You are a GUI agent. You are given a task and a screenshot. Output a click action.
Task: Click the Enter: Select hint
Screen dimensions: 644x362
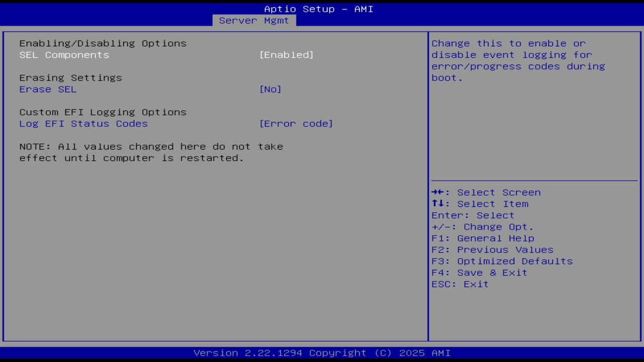(x=472, y=215)
